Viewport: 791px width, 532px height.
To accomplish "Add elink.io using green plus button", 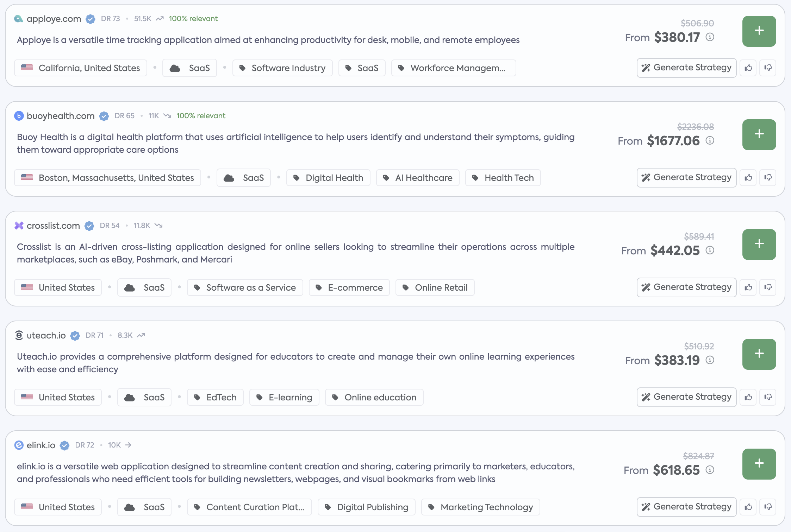I will click(x=759, y=464).
